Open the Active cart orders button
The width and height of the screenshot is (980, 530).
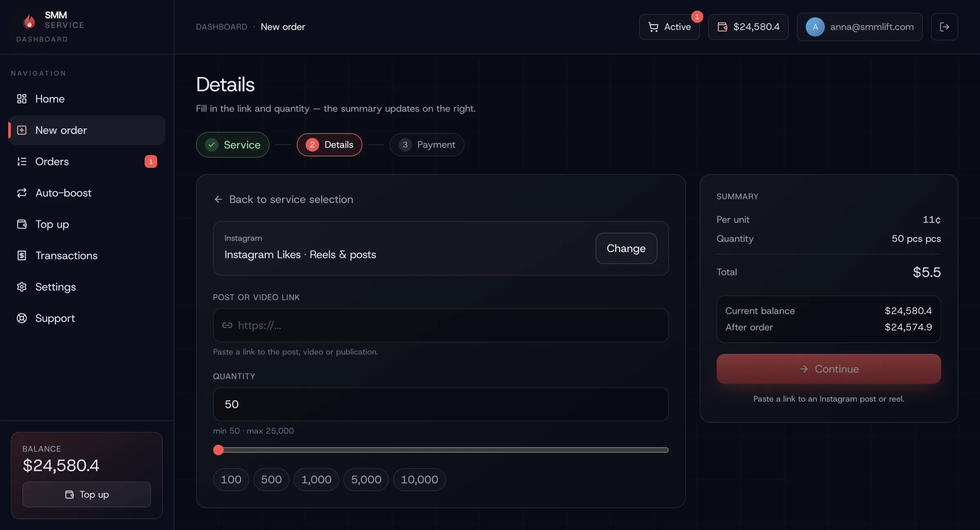(669, 27)
